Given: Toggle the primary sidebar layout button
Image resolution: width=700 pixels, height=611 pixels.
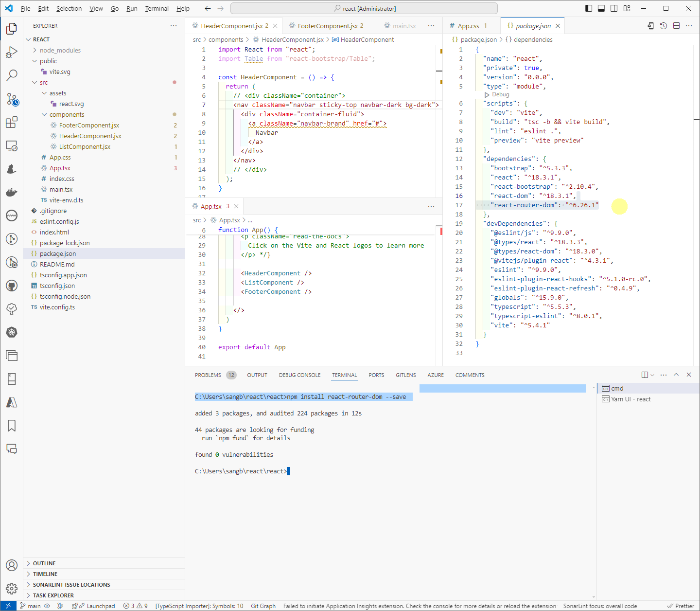Looking at the screenshot, I should (x=589, y=8).
